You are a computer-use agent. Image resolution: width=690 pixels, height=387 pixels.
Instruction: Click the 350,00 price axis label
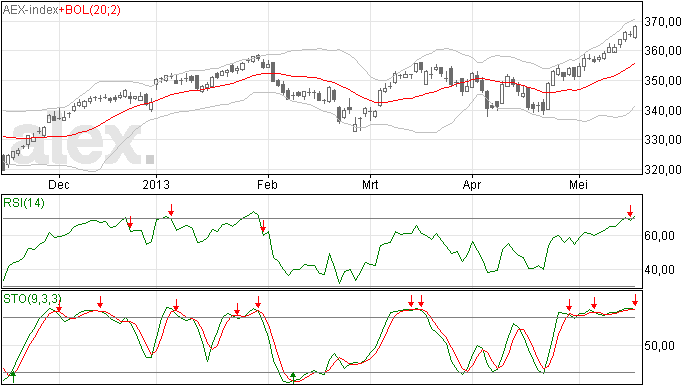tap(663, 81)
